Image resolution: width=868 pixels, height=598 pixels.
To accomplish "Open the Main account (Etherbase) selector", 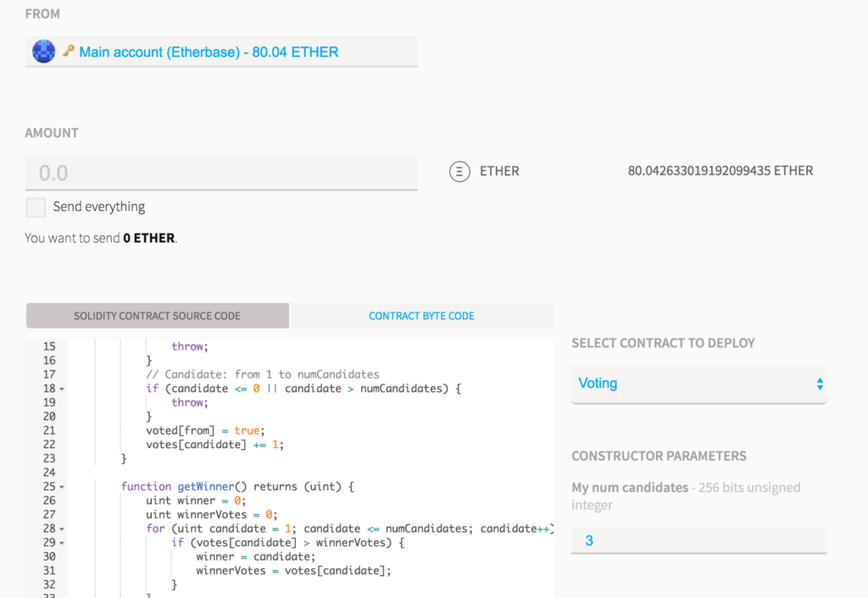I will (221, 52).
